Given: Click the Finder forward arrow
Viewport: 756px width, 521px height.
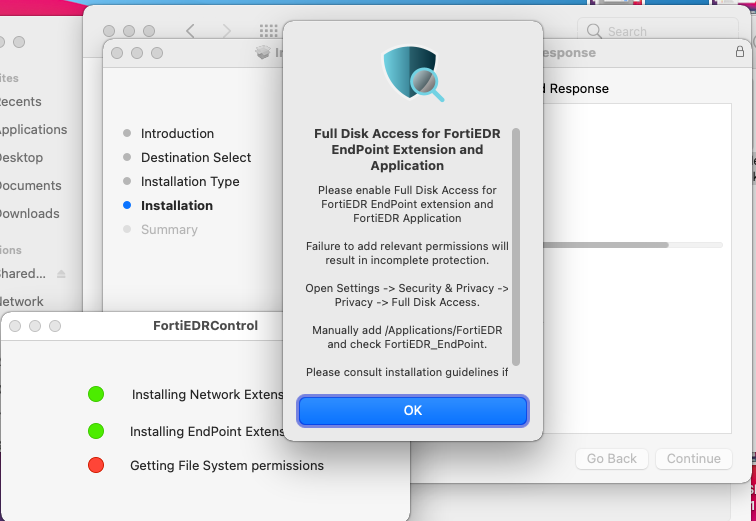Looking at the screenshot, I should (x=227, y=32).
